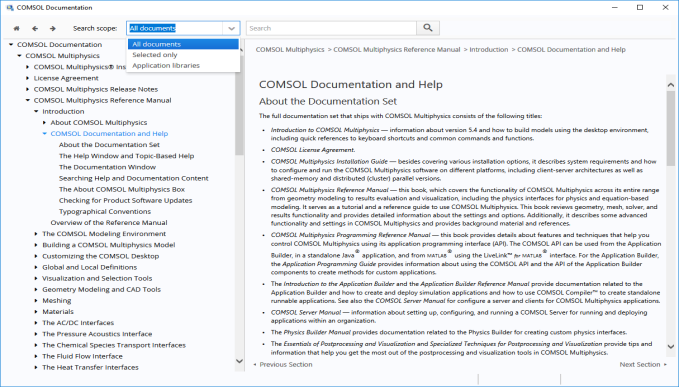Expand Global and Local Definitions node
The image size is (679, 387).
36,267
